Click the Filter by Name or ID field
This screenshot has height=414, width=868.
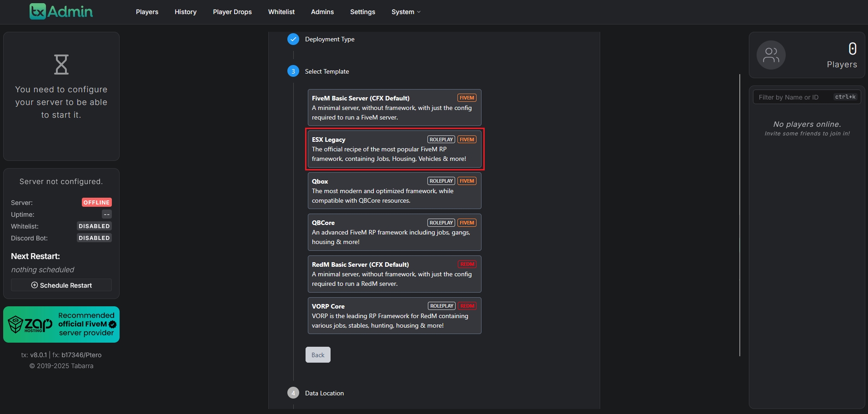(793, 97)
